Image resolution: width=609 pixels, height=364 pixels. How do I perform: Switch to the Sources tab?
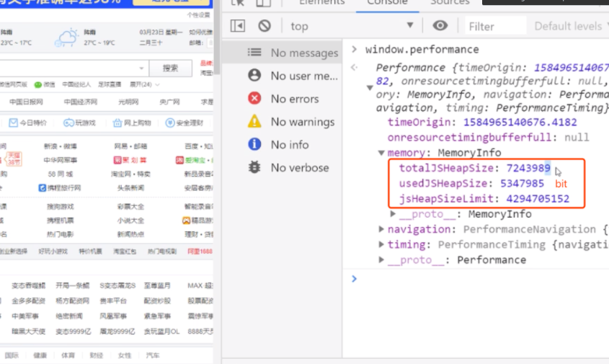click(450, 3)
